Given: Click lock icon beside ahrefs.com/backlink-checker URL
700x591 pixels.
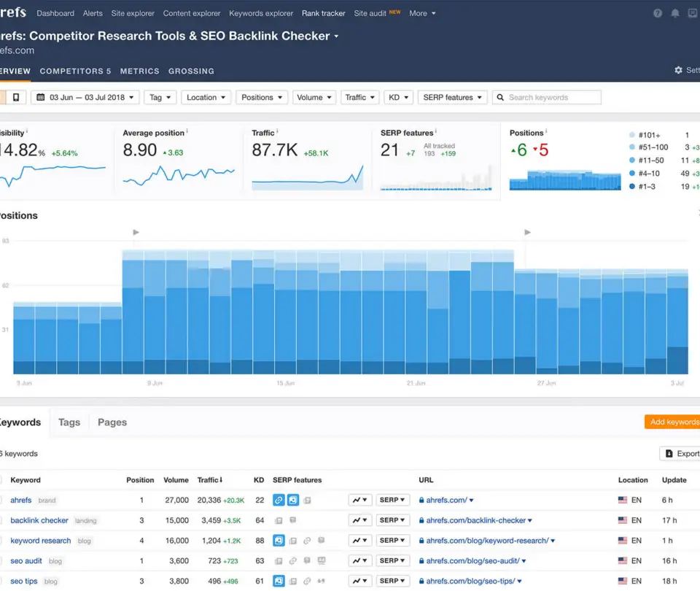Looking at the screenshot, I should click(x=421, y=520).
